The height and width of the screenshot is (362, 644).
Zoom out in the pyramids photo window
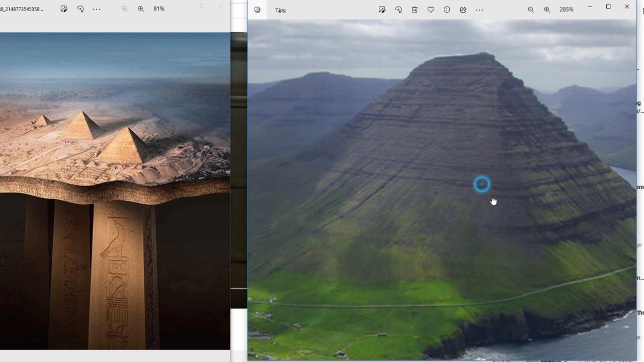point(125,9)
